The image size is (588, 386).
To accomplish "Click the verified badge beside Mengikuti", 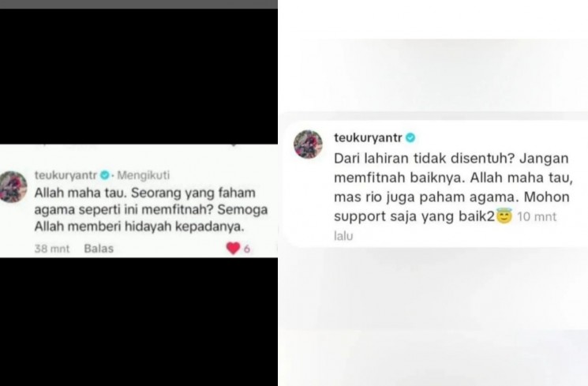I will tap(105, 174).
